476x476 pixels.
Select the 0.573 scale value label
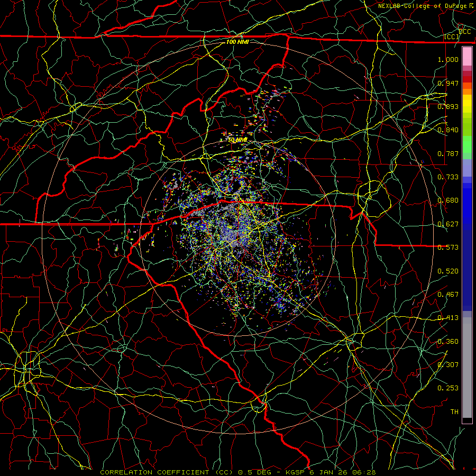coord(448,248)
